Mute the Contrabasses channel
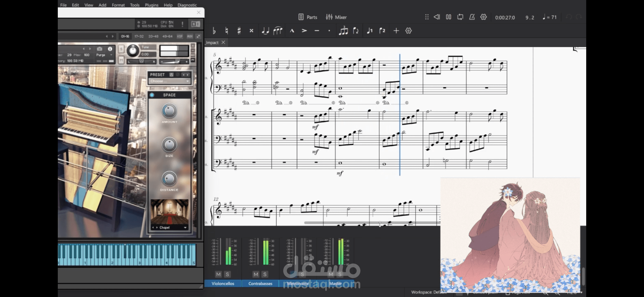 pos(256,274)
